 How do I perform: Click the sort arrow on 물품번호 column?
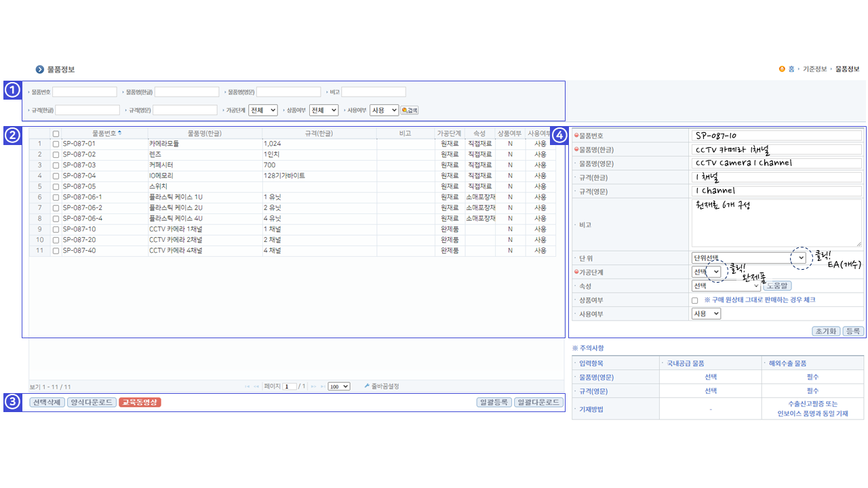120,134
